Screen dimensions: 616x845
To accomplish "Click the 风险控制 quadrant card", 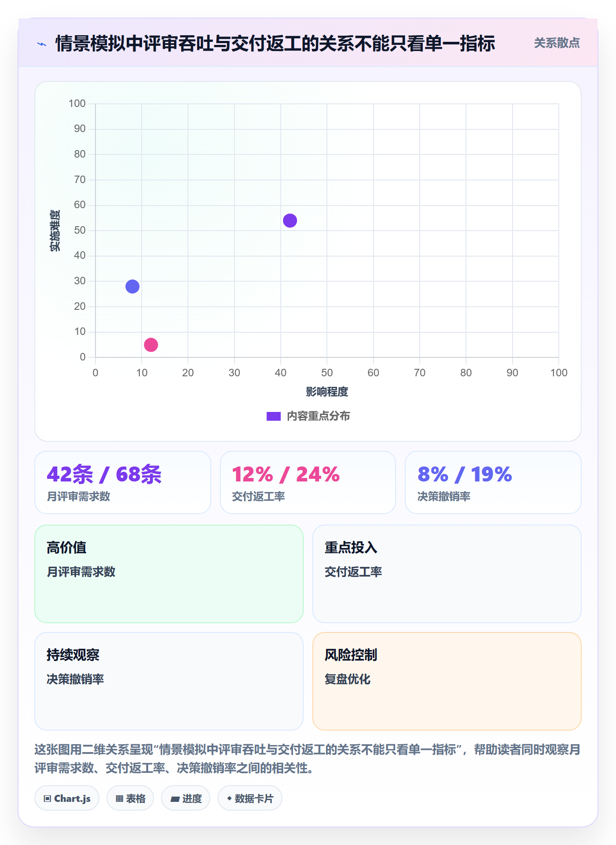I will [447, 681].
